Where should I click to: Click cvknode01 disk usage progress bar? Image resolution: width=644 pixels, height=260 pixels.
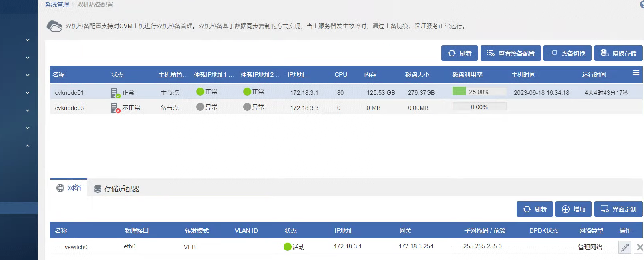[x=479, y=92]
